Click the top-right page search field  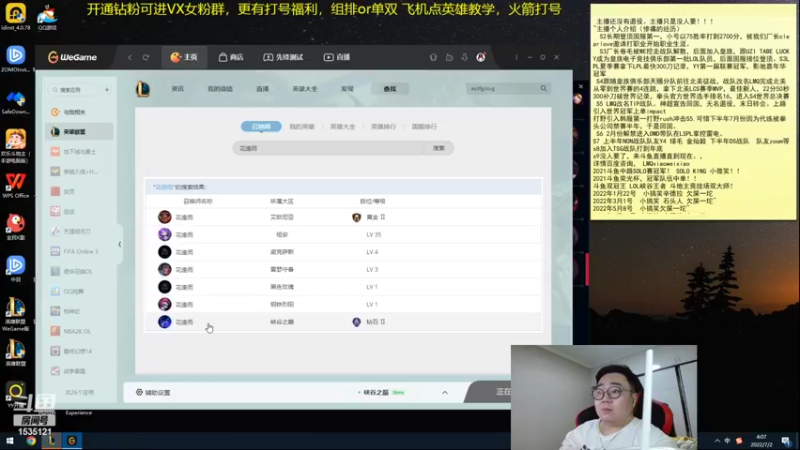coord(503,89)
